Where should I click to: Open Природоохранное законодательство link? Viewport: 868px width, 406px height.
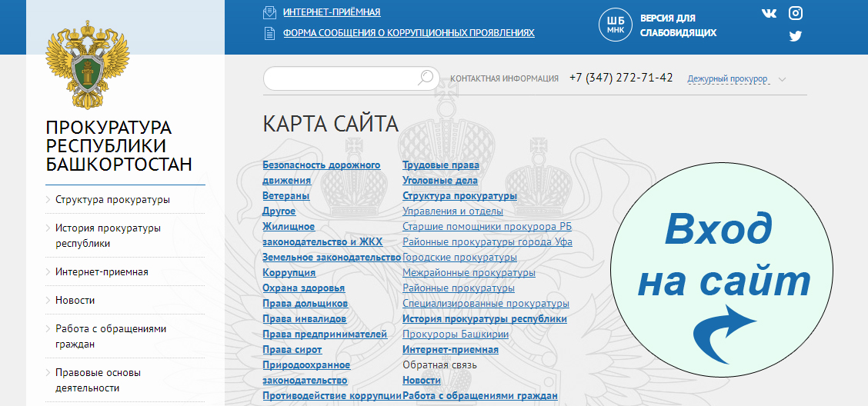(x=306, y=373)
